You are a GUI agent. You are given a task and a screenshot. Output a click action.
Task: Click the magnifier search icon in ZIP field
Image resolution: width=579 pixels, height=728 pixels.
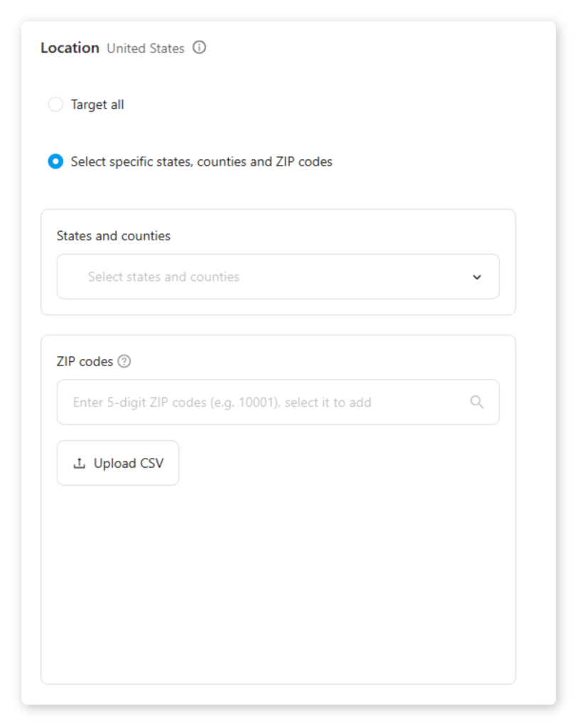click(x=477, y=402)
